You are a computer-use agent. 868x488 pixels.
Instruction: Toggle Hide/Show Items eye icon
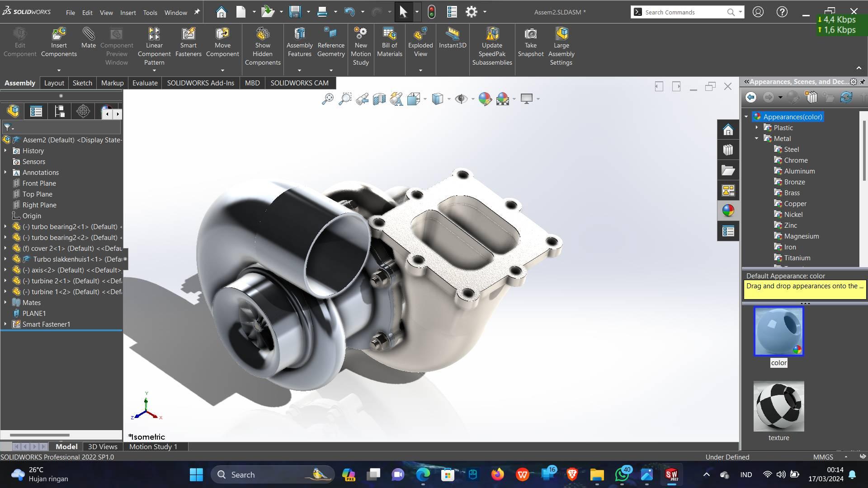pos(461,99)
